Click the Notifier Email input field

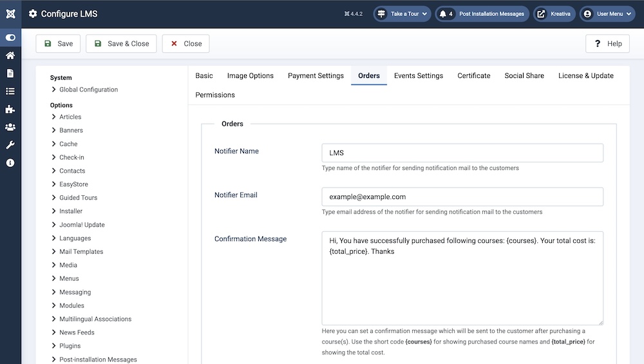click(462, 196)
